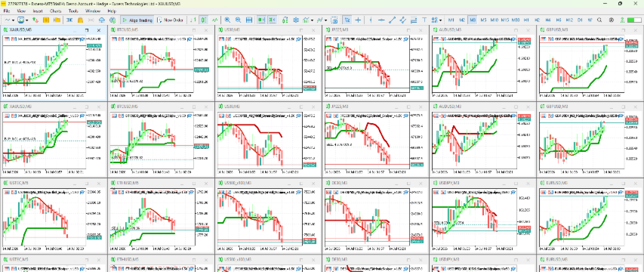Open the Window menu
The height and width of the screenshot is (272, 644).
tap(93, 11)
